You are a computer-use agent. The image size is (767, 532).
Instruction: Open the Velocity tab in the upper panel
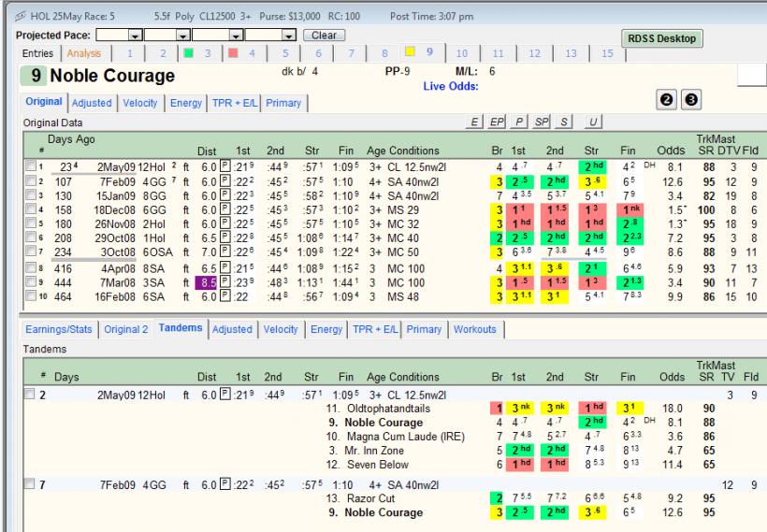pyautogui.click(x=140, y=103)
